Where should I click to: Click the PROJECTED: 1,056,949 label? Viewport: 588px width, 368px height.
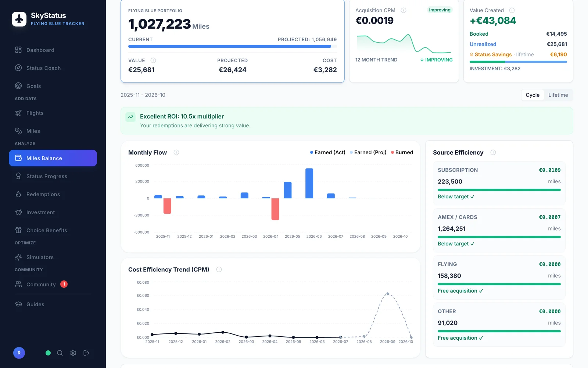click(x=307, y=39)
